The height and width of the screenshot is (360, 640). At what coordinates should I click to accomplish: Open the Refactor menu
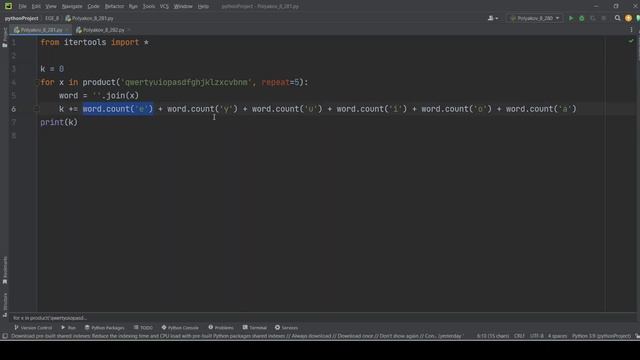pyautogui.click(x=114, y=7)
